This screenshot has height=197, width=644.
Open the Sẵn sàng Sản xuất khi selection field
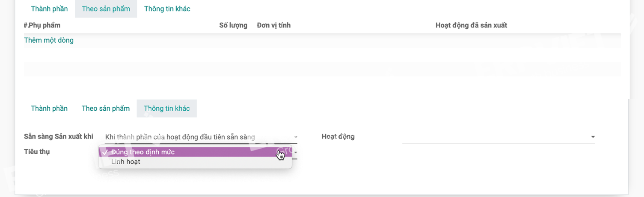[x=201, y=137]
